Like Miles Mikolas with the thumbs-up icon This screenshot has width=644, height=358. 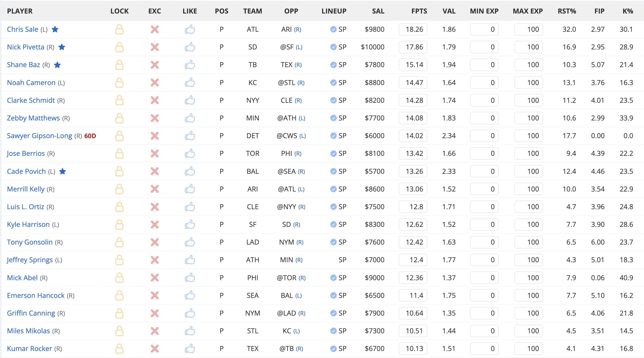(x=190, y=331)
